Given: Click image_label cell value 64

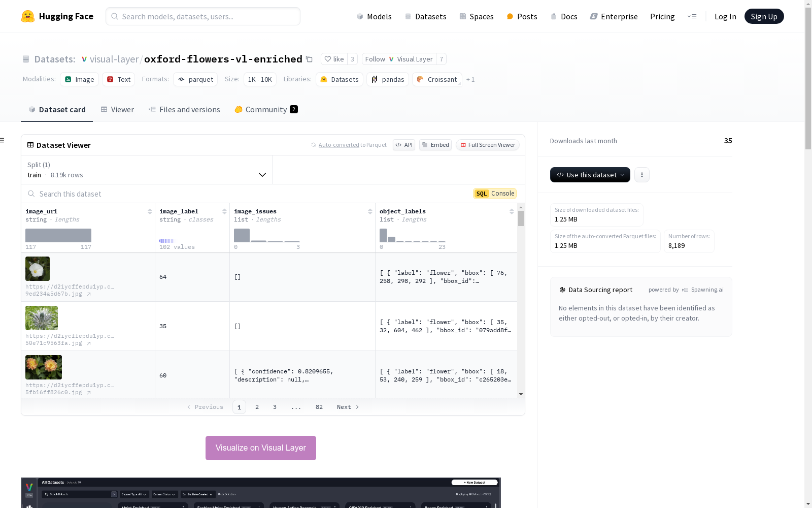Looking at the screenshot, I should pyautogui.click(x=163, y=277).
